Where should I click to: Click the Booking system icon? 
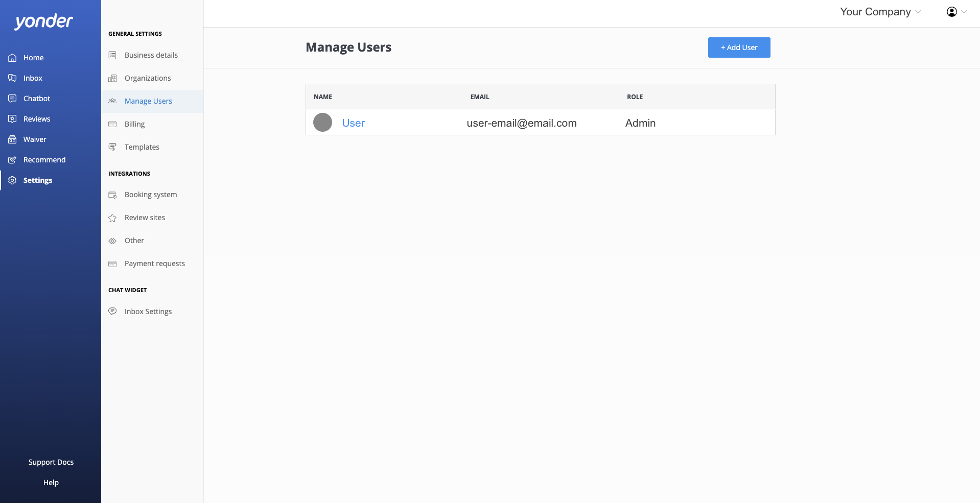[x=112, y=195]
